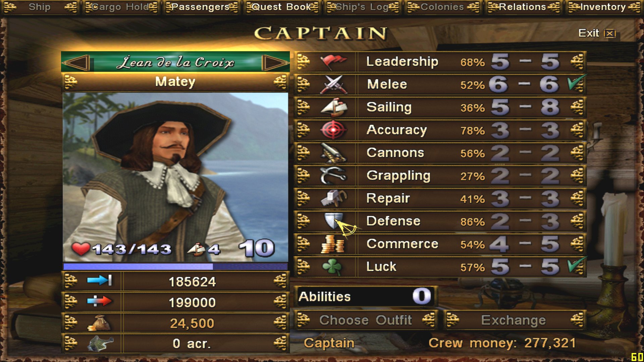Open the Quest Book tab

(282, 7)
